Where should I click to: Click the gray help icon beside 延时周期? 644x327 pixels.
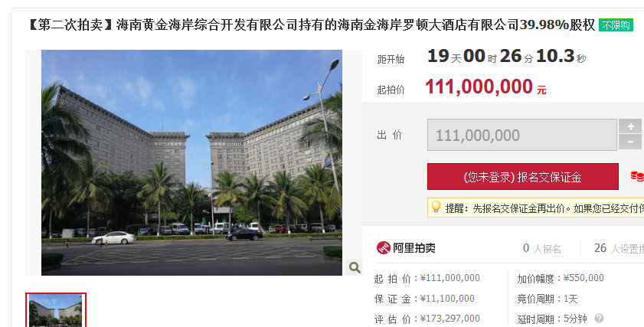pos(600,318)
